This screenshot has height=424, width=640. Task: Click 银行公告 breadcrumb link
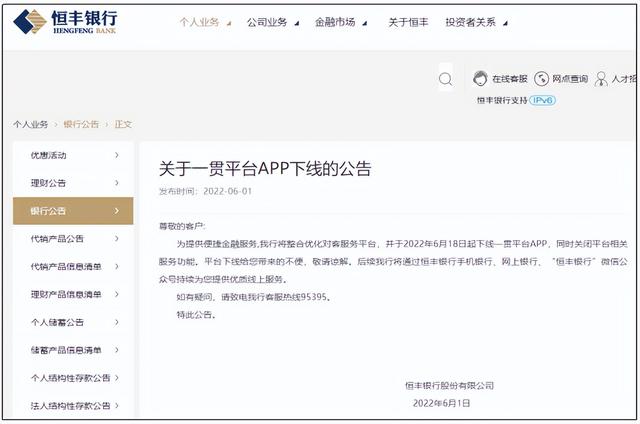point(81,124)
